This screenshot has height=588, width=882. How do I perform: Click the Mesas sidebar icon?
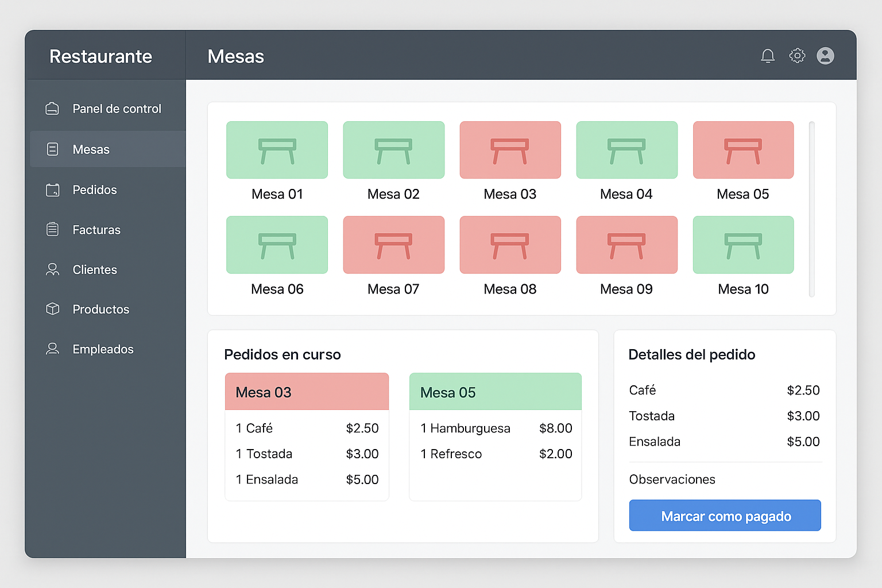click(x=52, y=149)
